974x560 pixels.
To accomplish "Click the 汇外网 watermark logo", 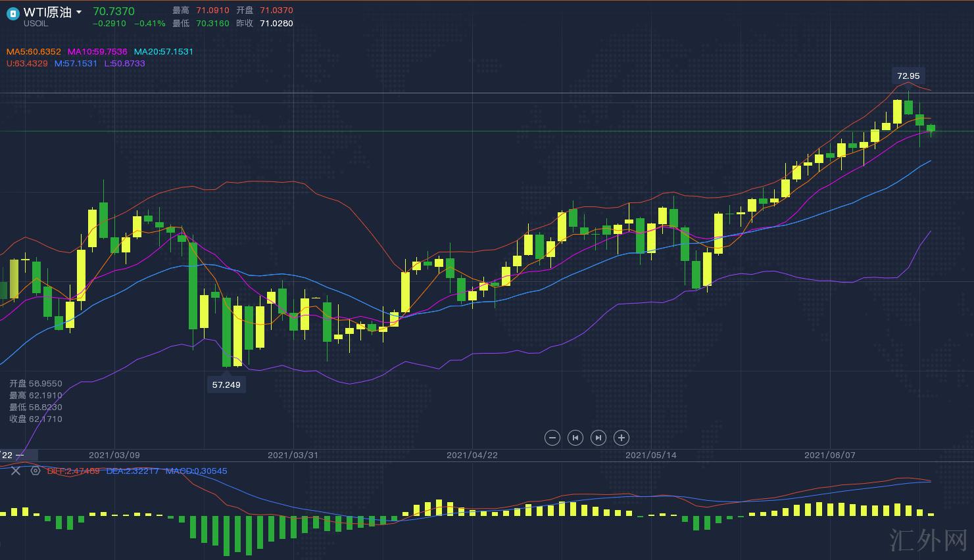I will (x=928, y=540).
